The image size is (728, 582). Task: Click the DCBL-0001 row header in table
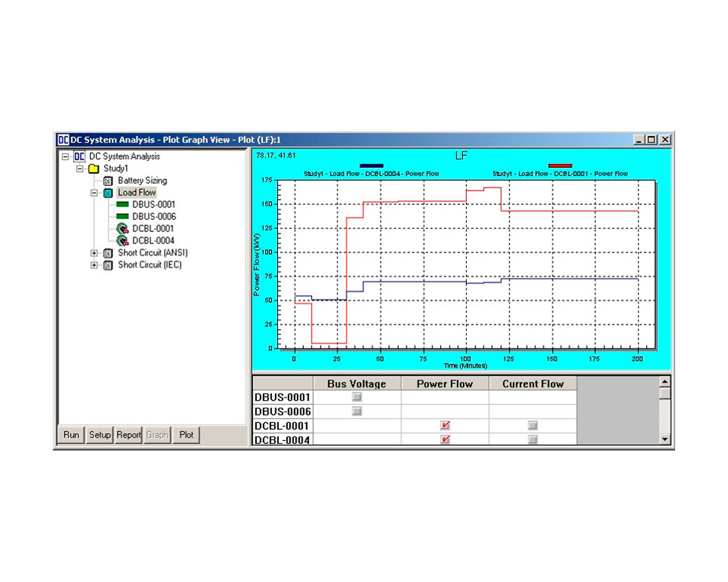283,426
